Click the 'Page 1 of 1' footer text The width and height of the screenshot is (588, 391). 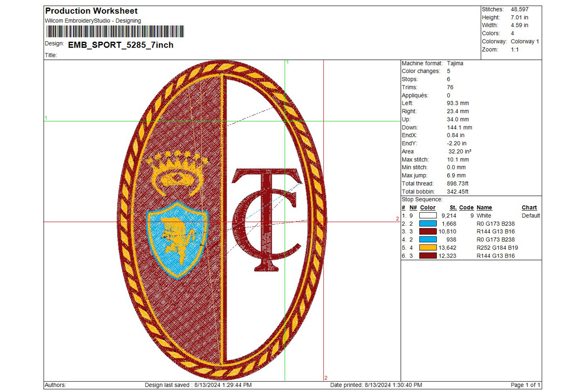tap(525, 385)
